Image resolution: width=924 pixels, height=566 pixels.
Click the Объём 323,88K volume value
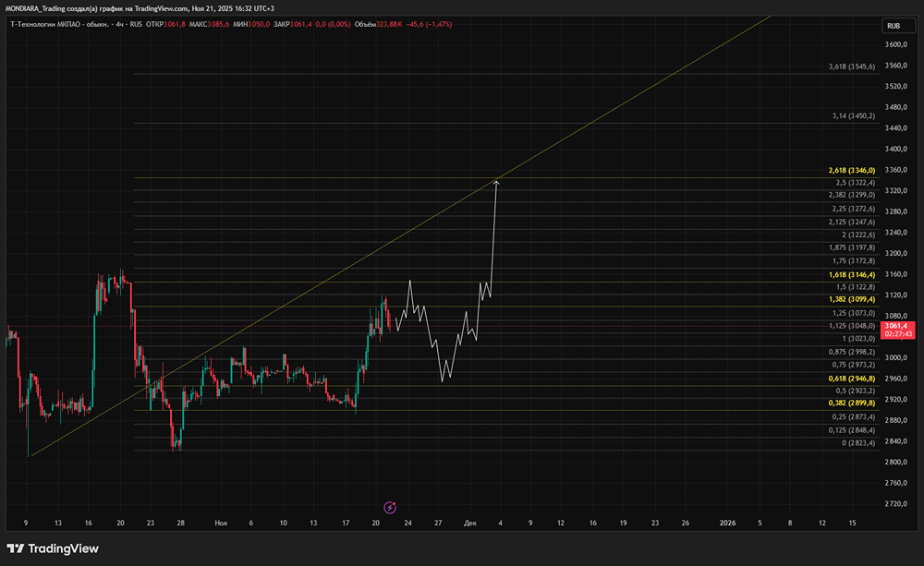tap(378, 24)
